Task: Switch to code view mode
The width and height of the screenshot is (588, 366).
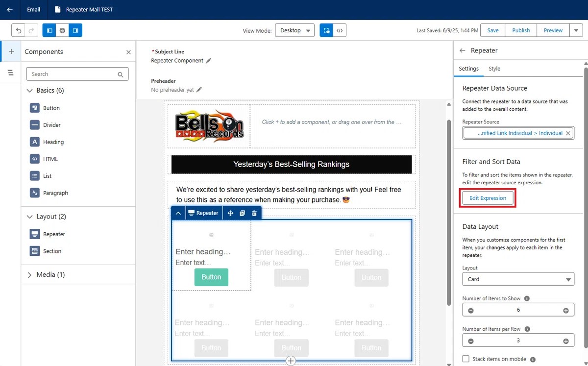Action: 340,30
